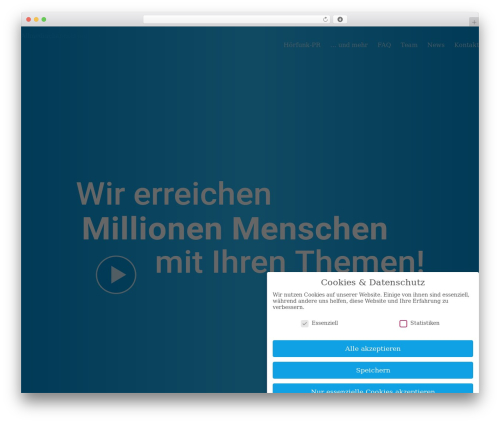Click the 'Wir erreichen' headline text
Viewport: 500px width, 423px height.
[x=174, y=194]
